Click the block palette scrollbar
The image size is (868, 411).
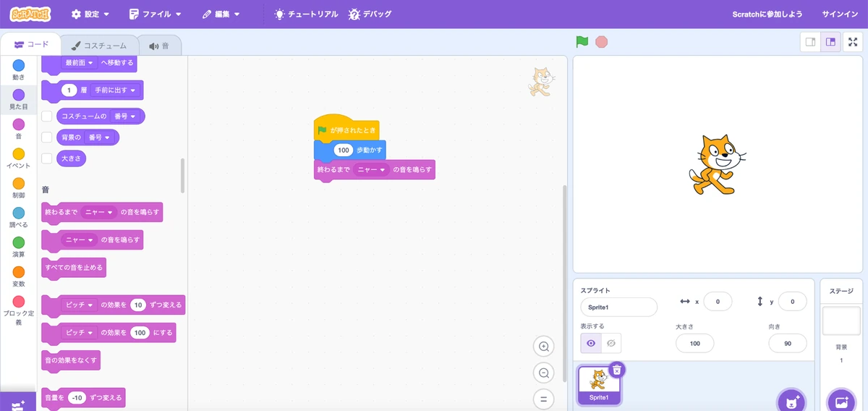(182, 176)
